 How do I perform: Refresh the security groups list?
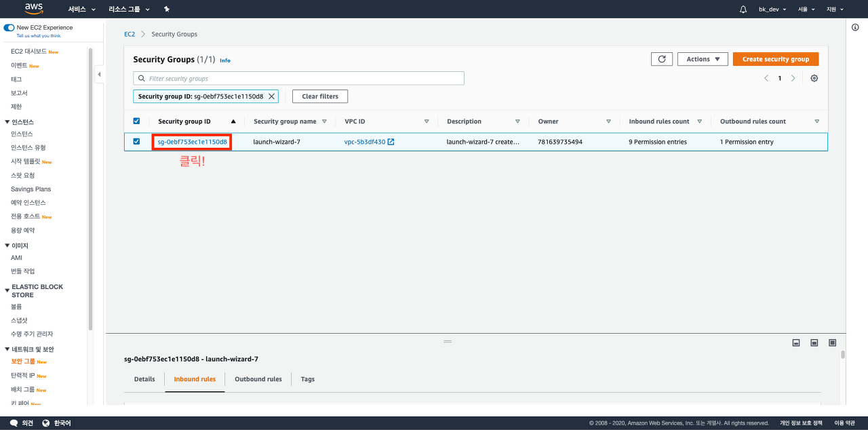tap(662, 59)
